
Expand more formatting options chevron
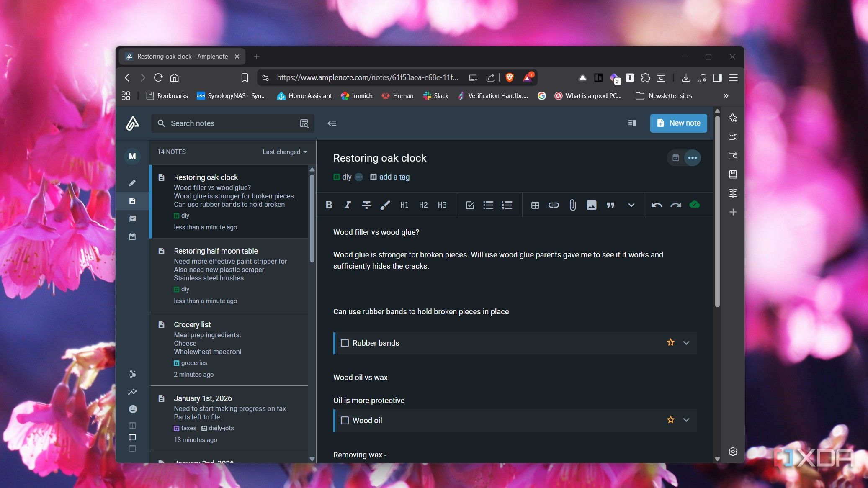(631, 205)
